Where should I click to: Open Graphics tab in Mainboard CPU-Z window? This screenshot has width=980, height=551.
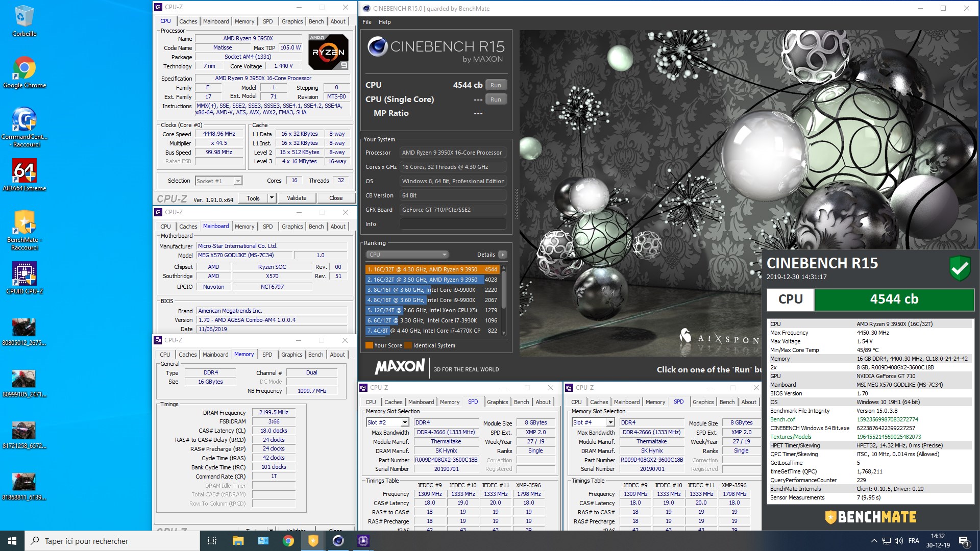tap(292, 227)
